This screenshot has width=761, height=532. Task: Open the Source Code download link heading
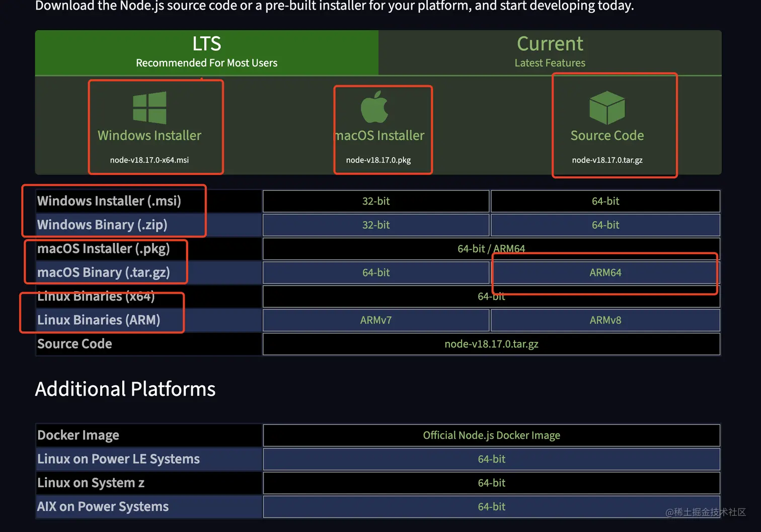click(x=607, y=135)
